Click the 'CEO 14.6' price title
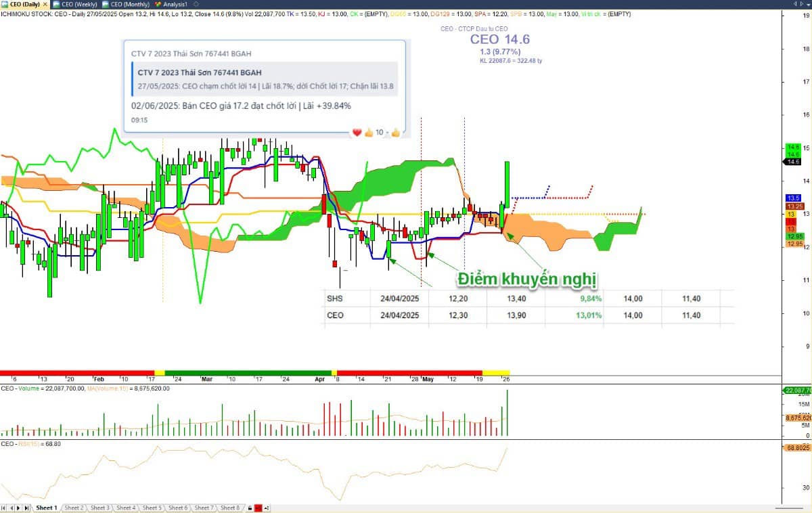Screen dimensions: 812x513 coord(500,39)
